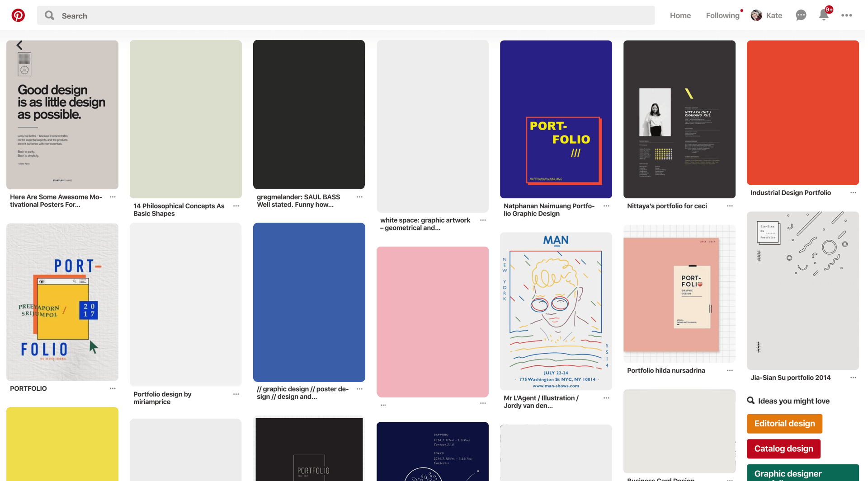Open the Following tab

722,15
